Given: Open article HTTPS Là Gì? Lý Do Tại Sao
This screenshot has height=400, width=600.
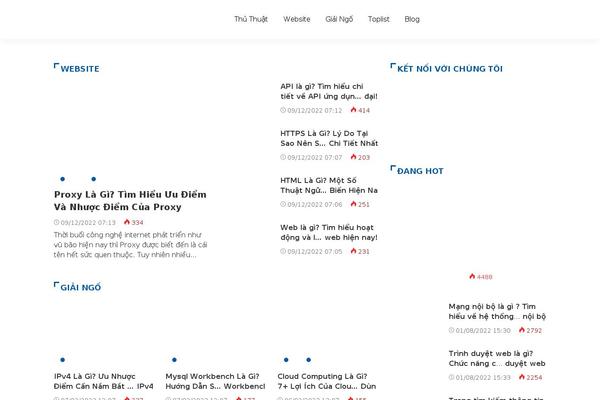Looking at the screenshot, I should pos(329,138).
